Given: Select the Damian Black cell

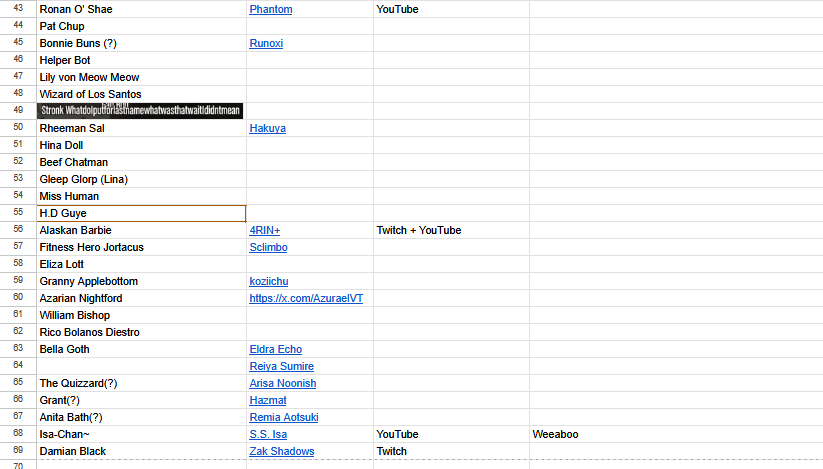Looking at the screenshot, I should (141, 451).
